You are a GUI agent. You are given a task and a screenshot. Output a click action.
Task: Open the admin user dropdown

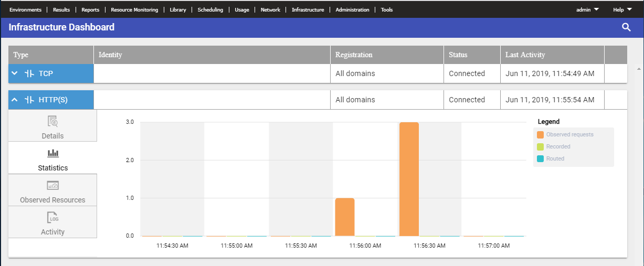click(587, 9)
